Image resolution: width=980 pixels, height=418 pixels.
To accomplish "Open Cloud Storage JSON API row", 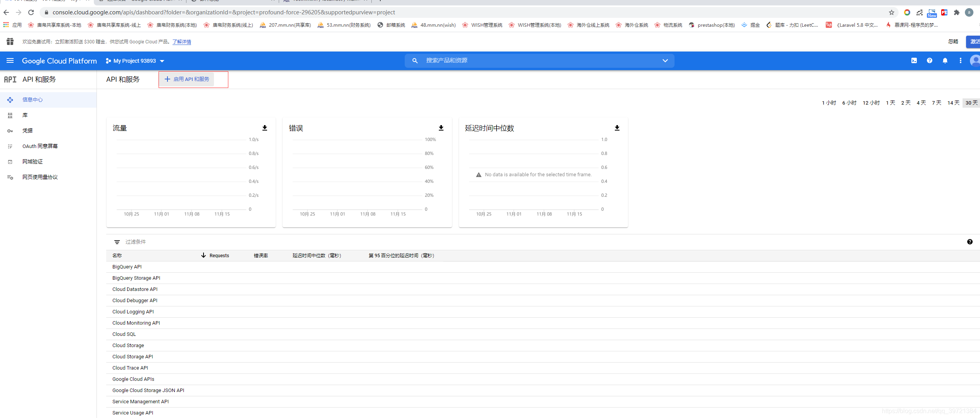I will pos(543,390).
